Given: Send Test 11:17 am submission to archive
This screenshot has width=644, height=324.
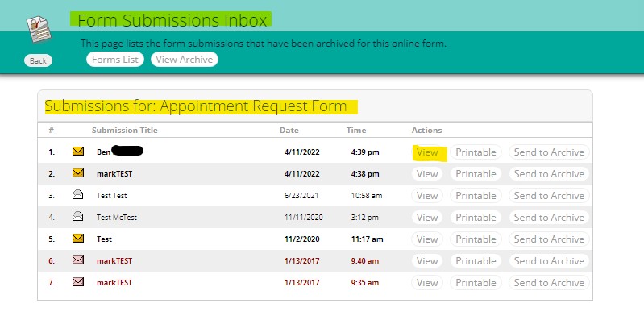Looking at the screenshot, I should click(549, 239).
